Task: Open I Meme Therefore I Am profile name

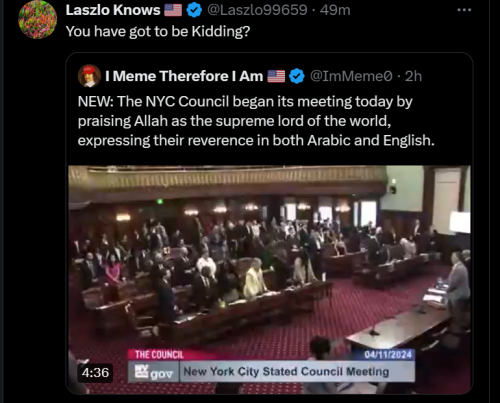Action: click(x=184, y=76)
